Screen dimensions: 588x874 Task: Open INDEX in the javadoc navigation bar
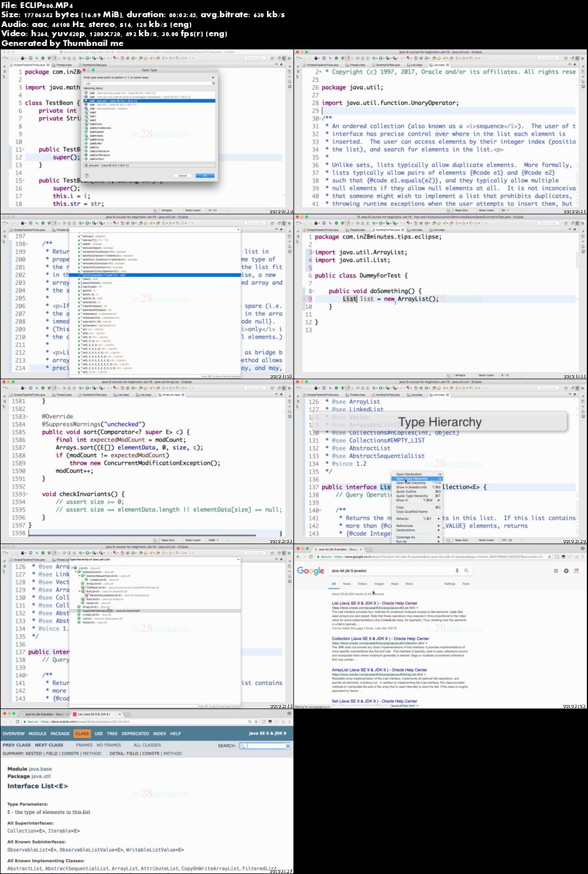(x=160, y=734)
